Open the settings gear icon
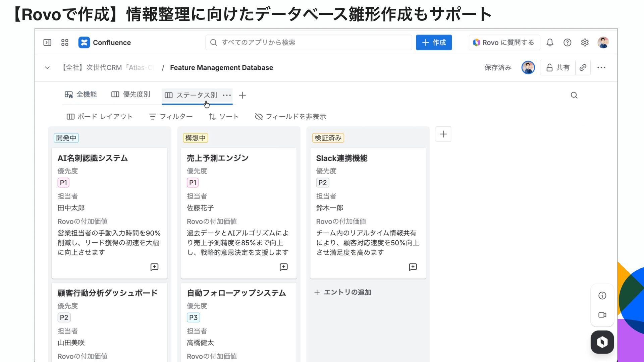This screenshot has height=362, width=644. tap(585, 43)
